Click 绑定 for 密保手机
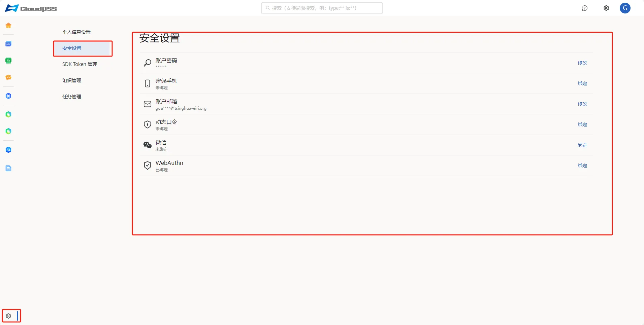The image size is (644, 325). click(x=582, y=83)
